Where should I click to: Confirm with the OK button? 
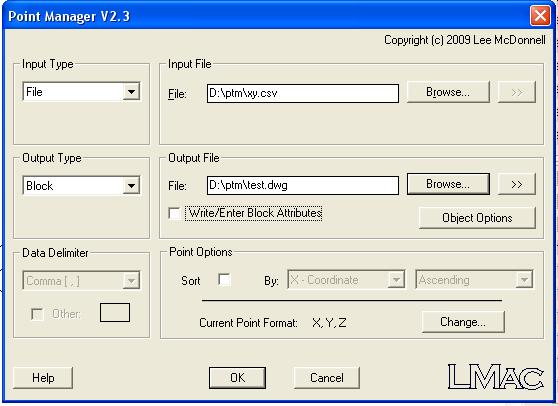tap(237, 378)
